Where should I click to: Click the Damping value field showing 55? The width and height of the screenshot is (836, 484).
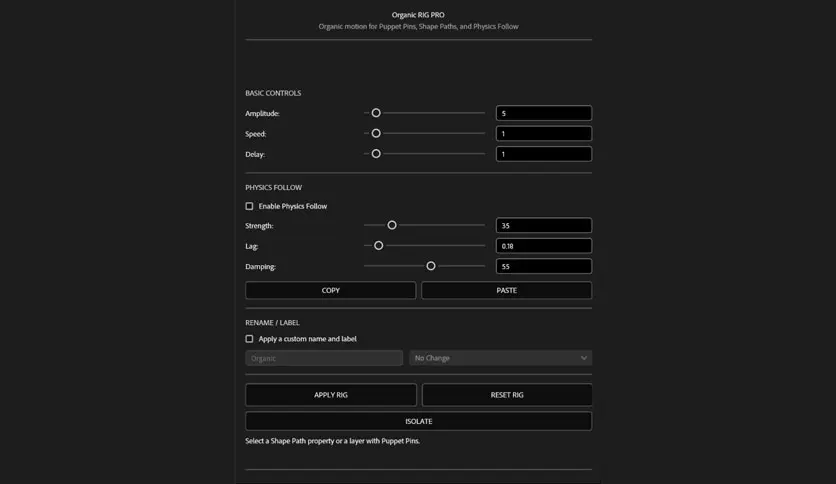(x=544, y=266)
